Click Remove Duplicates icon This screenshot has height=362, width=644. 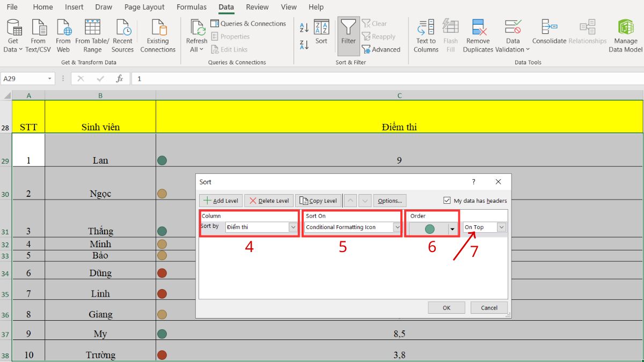(478, 35)
